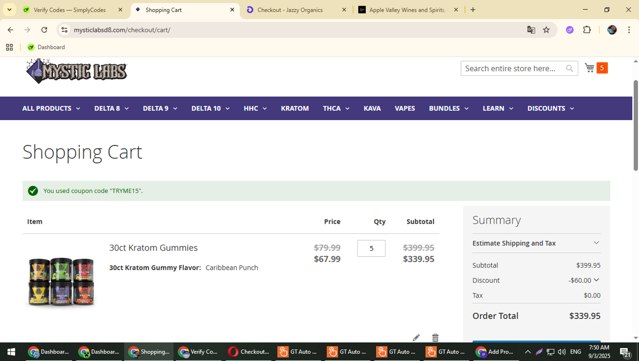Image resolution: width=639 pixels, height=361 pixels.
Task: Open the 30ct Kratom Gummies product link
Action: tap(153, 248)
